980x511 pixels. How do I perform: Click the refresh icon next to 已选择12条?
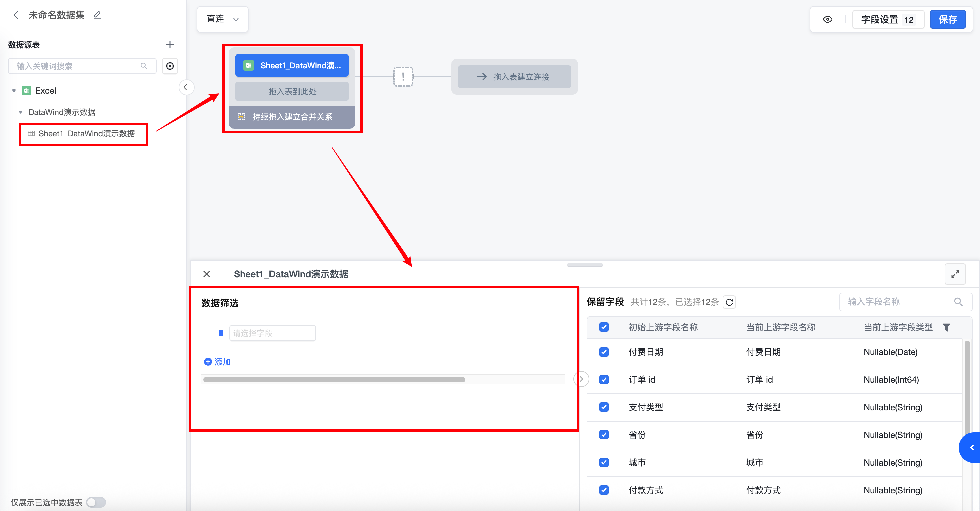point(729,302)
